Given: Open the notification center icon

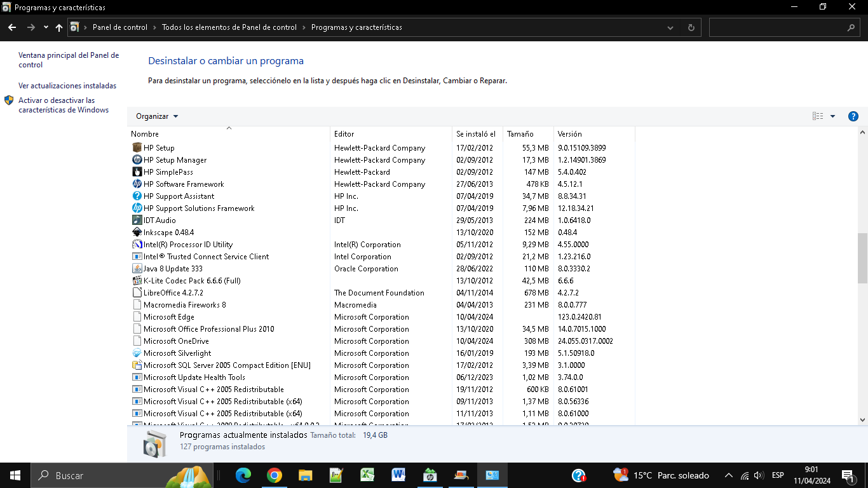Looking at the screenshot, I should [848, 475].
